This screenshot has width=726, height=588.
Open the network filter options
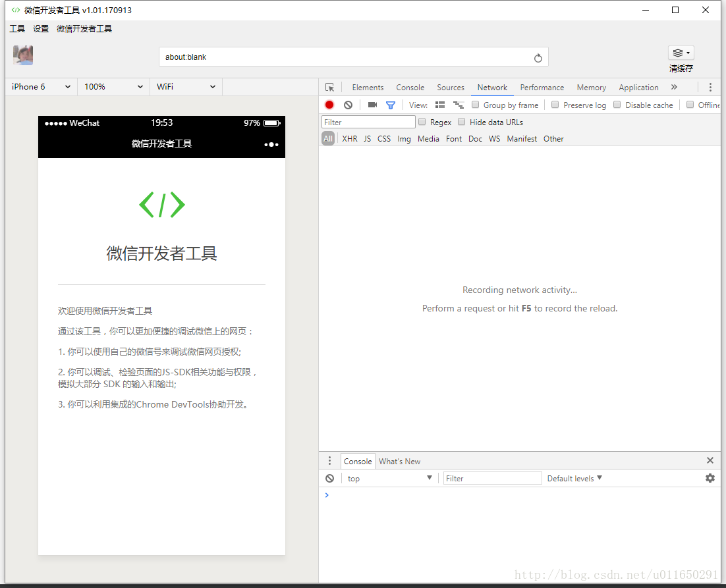pyautogui.click(x=390, y=104)
